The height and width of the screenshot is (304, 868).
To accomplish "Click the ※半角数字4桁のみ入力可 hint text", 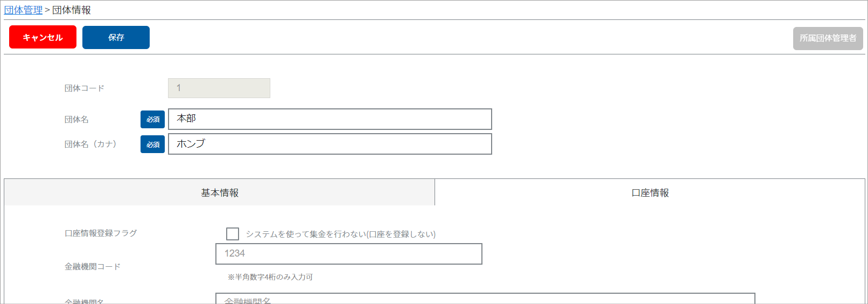I will 270,277.
